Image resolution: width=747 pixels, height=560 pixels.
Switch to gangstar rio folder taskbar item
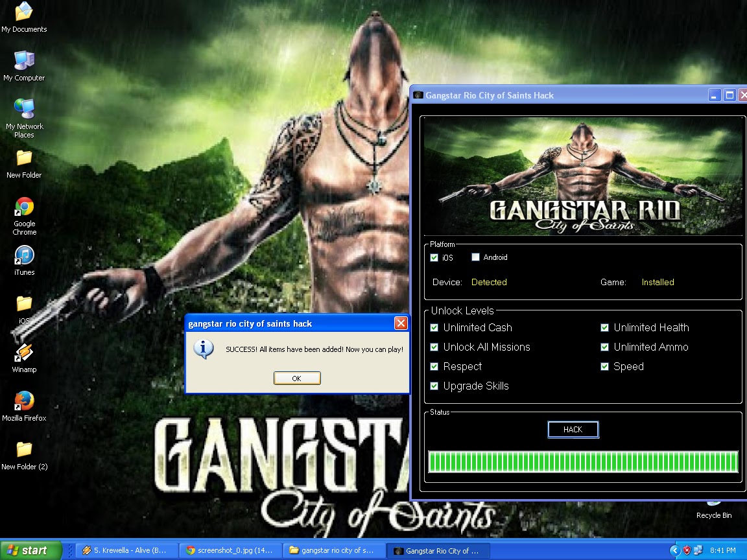click(x=334, y=550)
